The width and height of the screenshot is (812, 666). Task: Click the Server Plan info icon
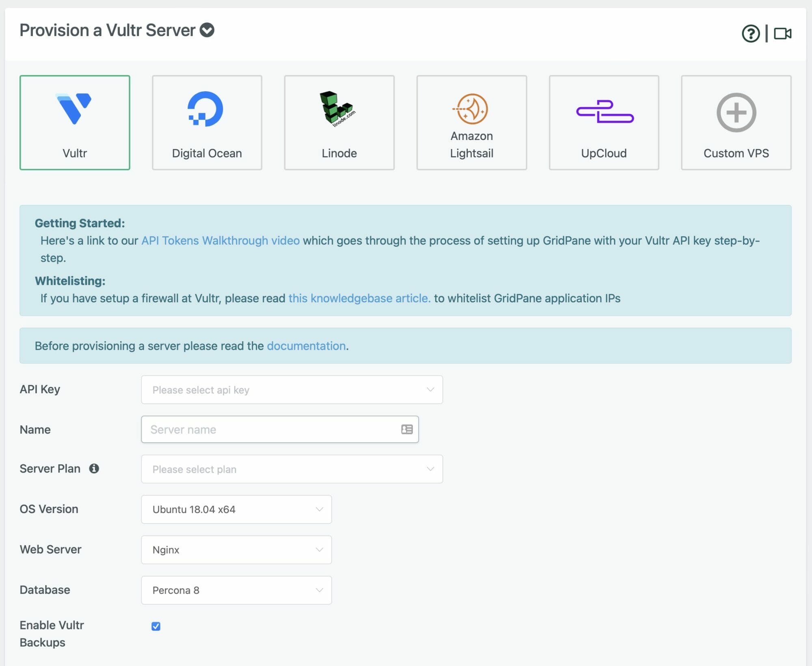94,468
